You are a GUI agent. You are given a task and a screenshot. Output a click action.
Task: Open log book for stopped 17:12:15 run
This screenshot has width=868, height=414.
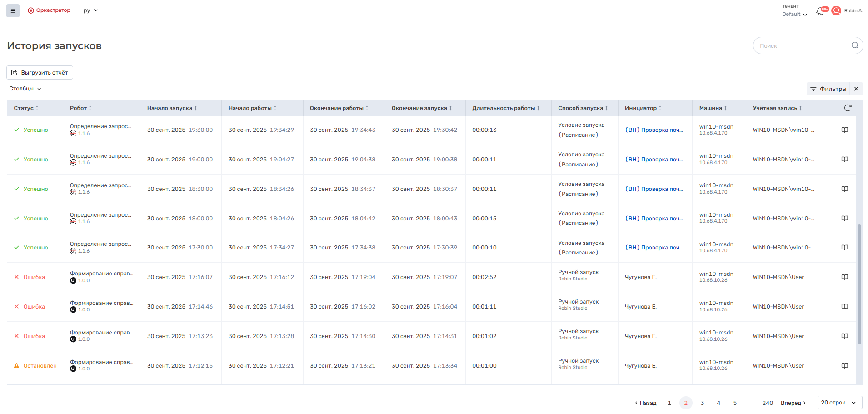coord(844,366)
